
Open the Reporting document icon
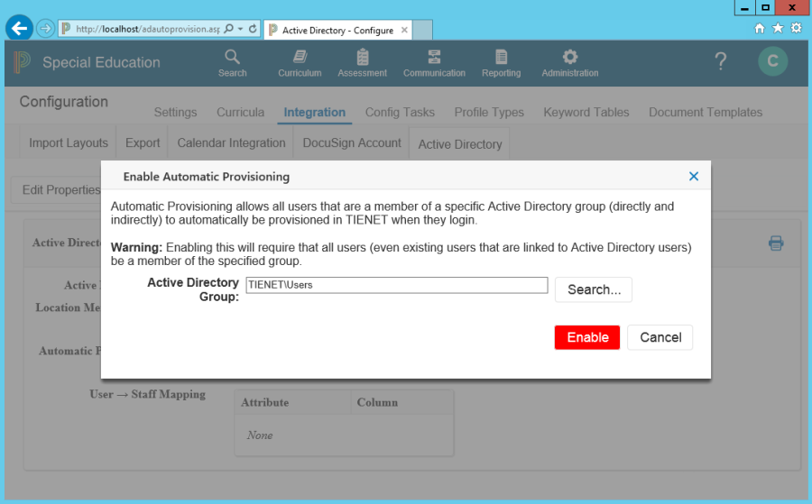tap(501, 57)
